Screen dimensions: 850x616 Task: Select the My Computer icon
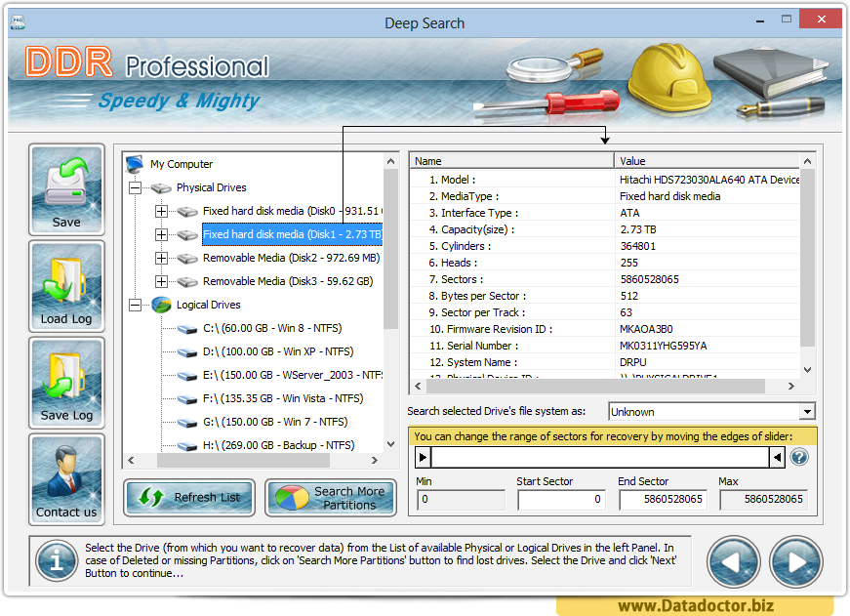[x=135, y=163]
